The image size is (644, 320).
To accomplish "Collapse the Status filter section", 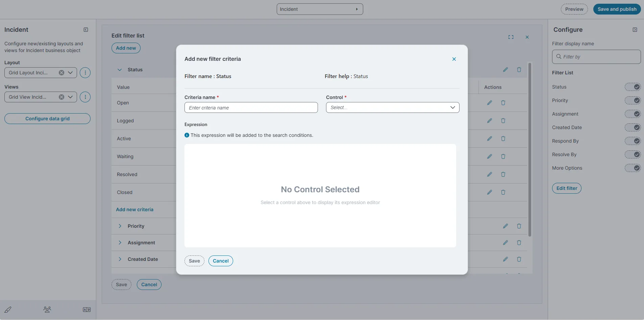I will click(x=120, y=70).
